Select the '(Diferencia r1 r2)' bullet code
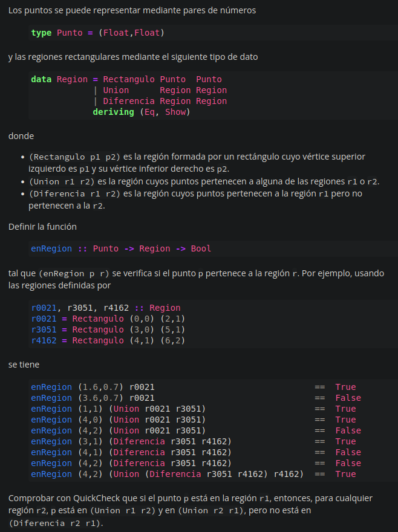 point(74,194)
